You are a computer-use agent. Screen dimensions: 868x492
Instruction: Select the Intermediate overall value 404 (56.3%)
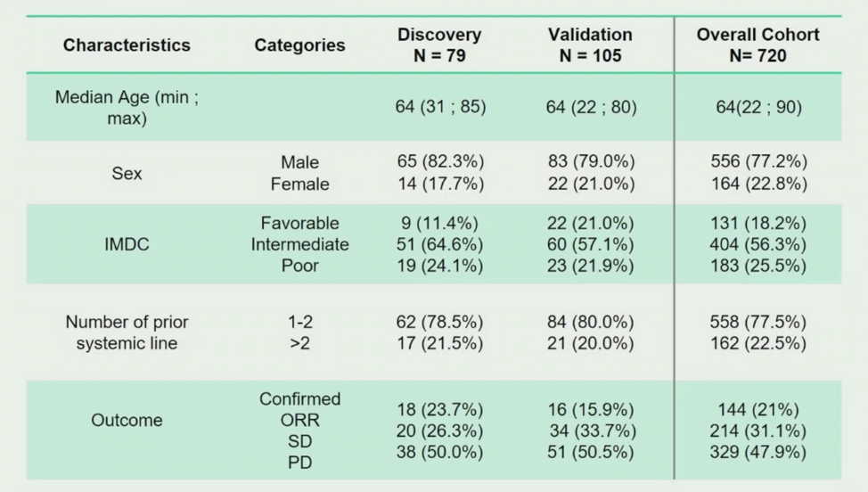757,244
